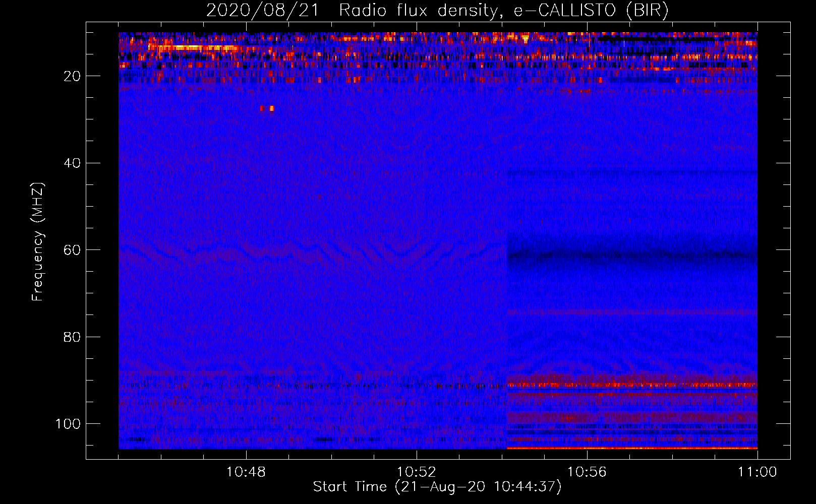Click the '10:52' time tick label
This screenshot has width=816, height=504.
[x=417, y=472]
